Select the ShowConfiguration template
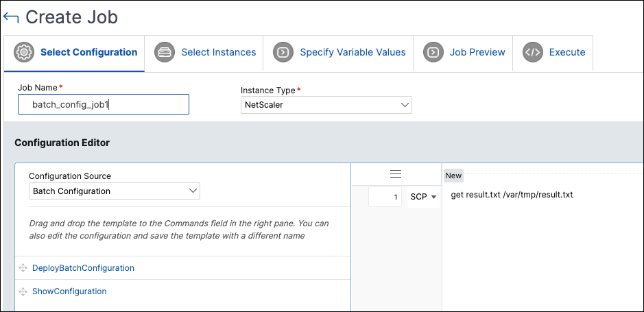 (x=69, y=291)
